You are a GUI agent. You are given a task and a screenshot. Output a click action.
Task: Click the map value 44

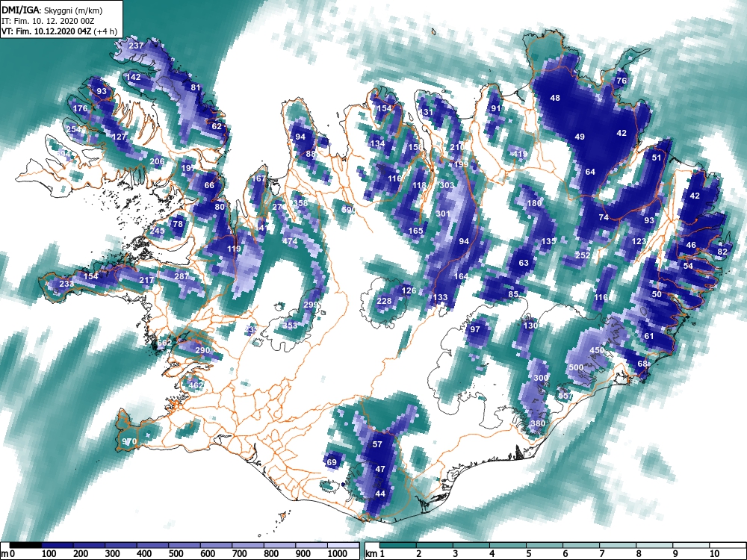(379, 494)
